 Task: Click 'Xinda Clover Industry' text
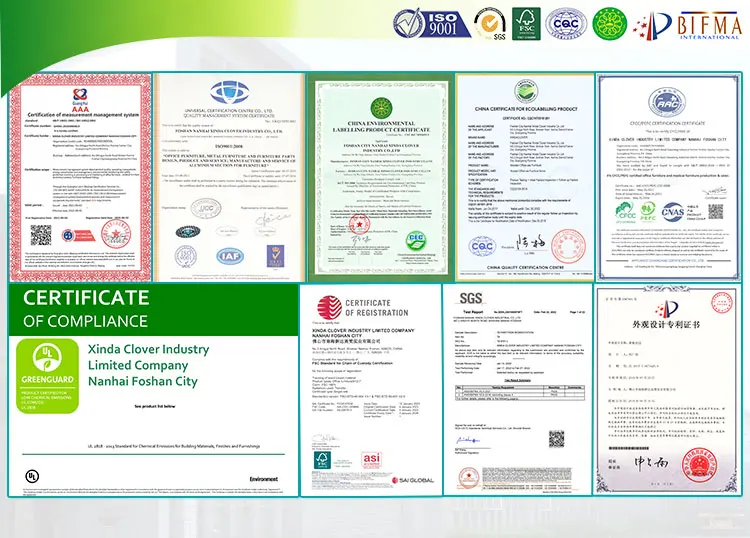click(x=148, y=349)
